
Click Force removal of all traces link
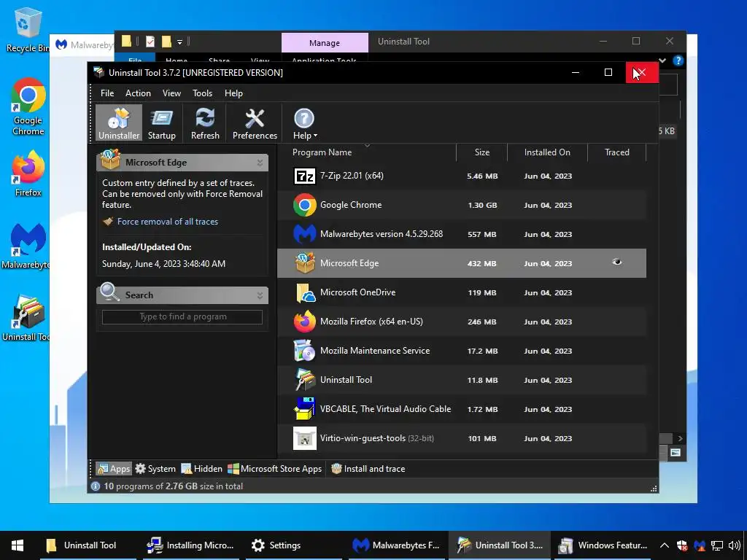(168, 222)
